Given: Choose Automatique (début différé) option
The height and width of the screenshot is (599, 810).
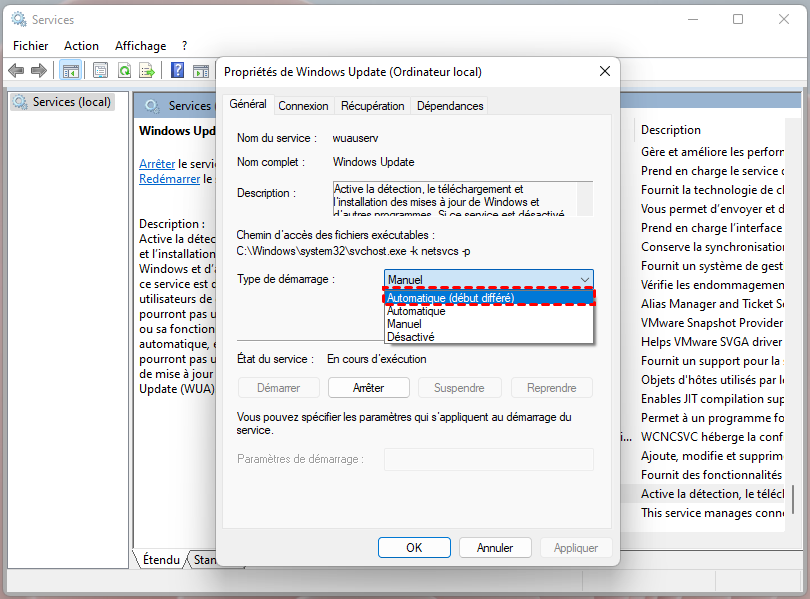Looking at the screenshot, I should [489, 298].
